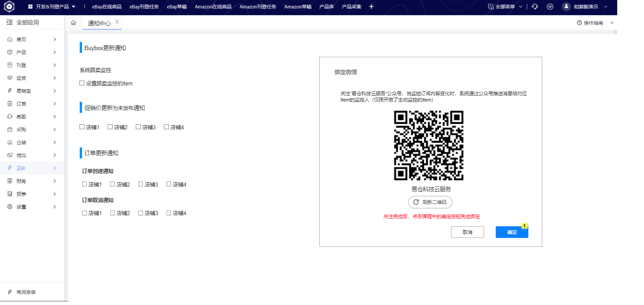
Task: Enable 店铺4 under 订单创建通知
Action: (169, 184)
